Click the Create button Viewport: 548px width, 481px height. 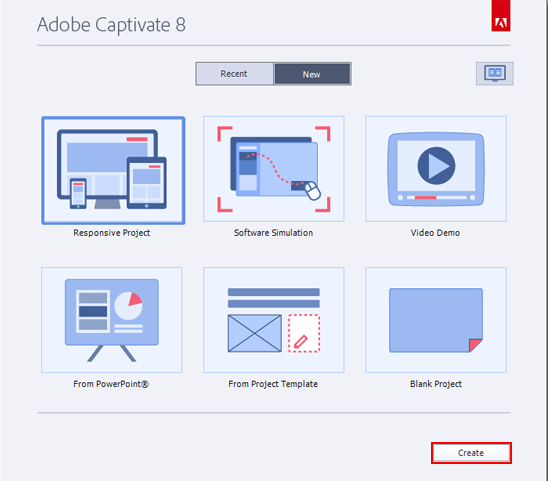[x=471, y=453]
